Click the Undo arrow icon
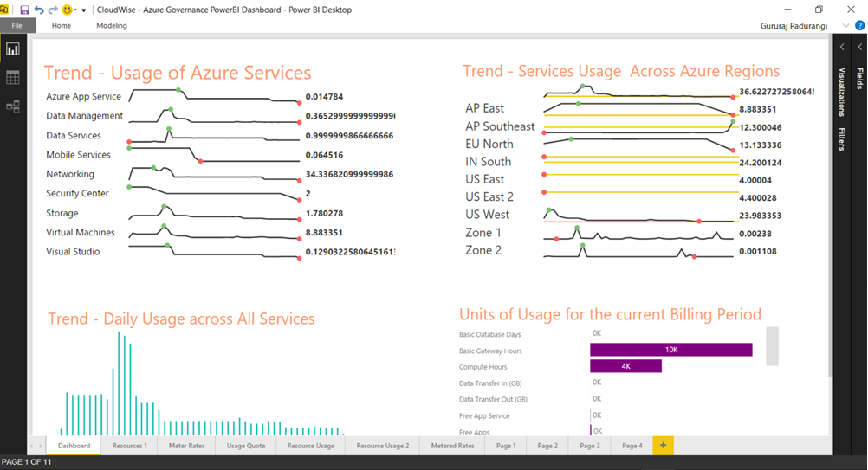 [39, 10]
